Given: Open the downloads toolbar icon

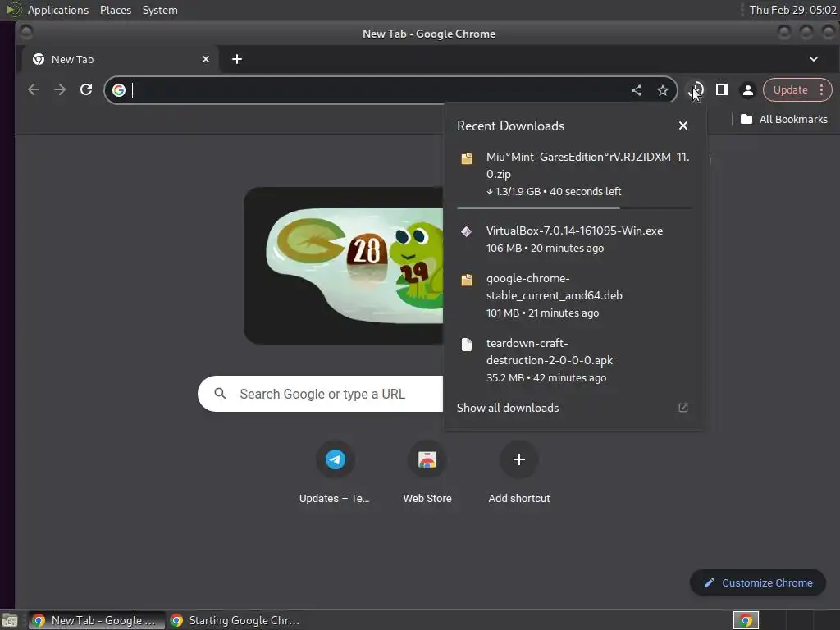Looking at the screenshot, I should coord(696,90).
